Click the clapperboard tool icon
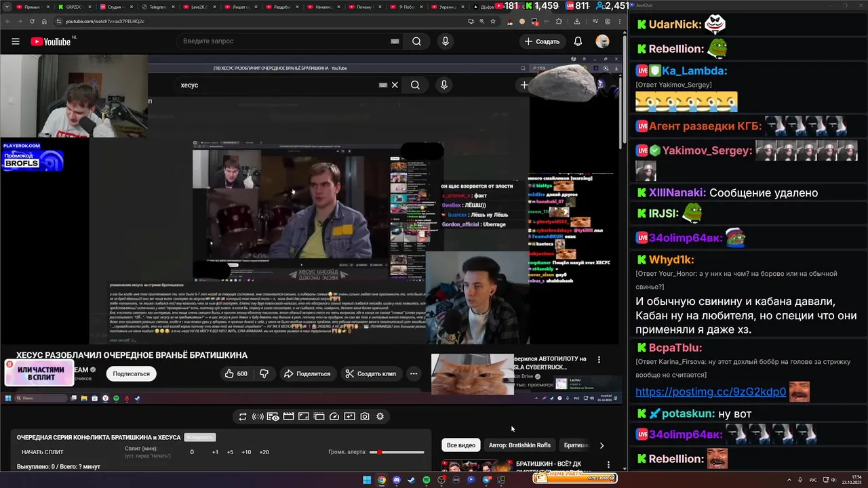This screenshot has height=488, width=868. [x=288, y=416]
